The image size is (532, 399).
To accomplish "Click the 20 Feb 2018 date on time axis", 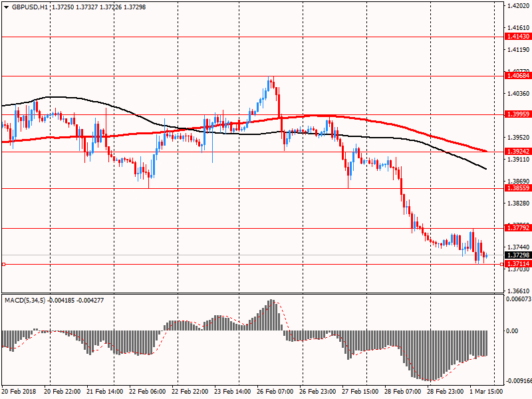I will tap(19, 392).
